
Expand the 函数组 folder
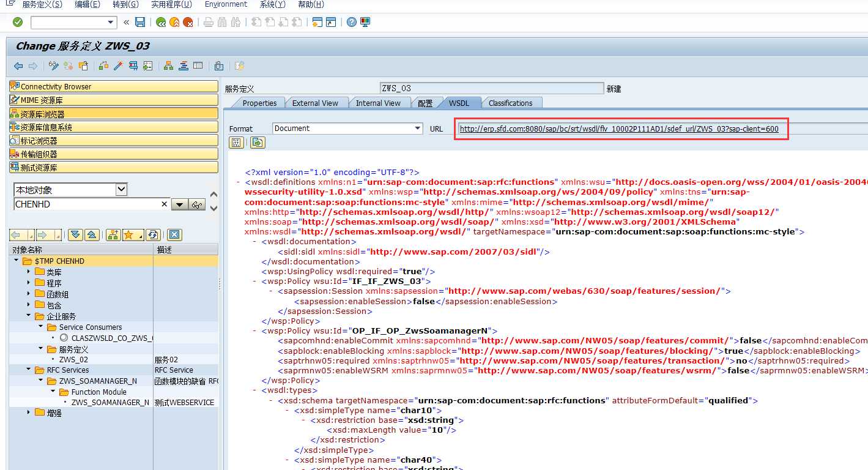(x=28, y=294)
